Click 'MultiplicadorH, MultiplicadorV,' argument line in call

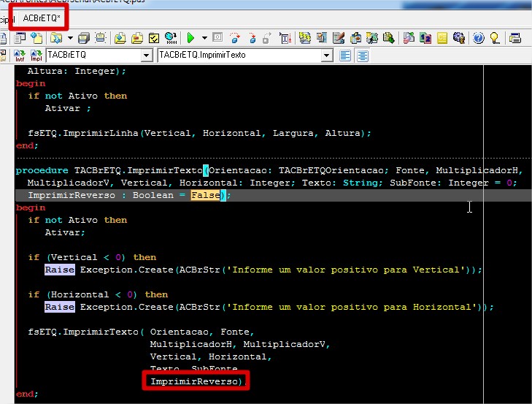click(x=240, y=345)
